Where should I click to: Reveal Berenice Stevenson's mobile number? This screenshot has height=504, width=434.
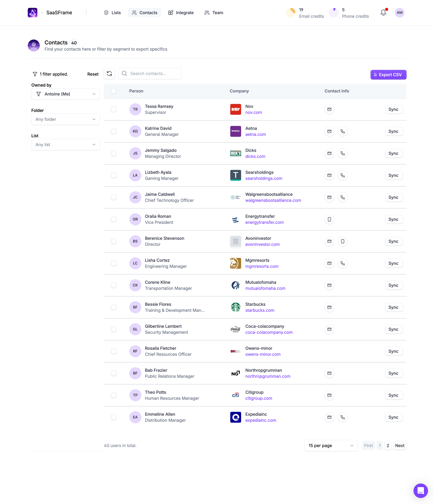click(343, 241)
